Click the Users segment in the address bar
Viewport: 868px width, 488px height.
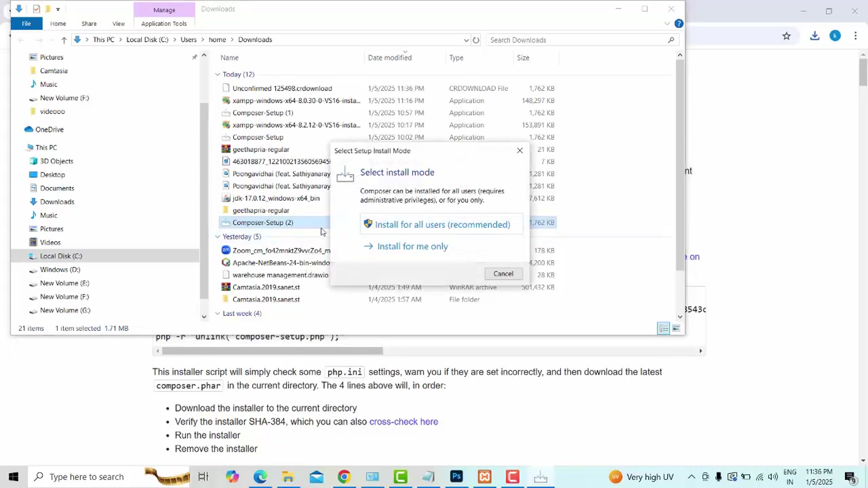pyautogui.click(x=189, y=40)
